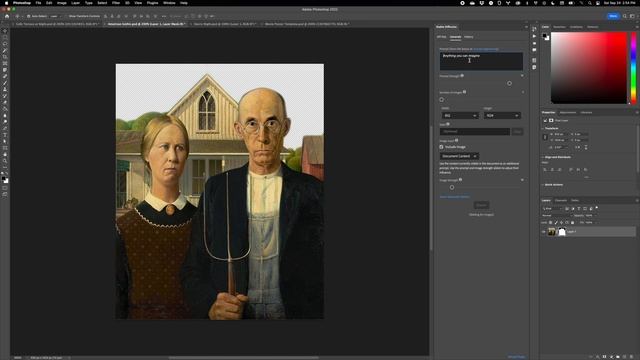Select the Layer 1 mask thumbnail
Screen dimensions: 640x360
[x=562, y=232]
